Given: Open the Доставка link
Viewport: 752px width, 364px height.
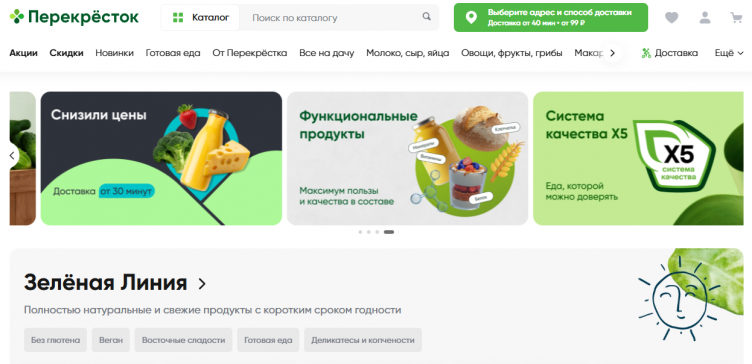Looking at the screenshot, I should (x=670, y=53).
